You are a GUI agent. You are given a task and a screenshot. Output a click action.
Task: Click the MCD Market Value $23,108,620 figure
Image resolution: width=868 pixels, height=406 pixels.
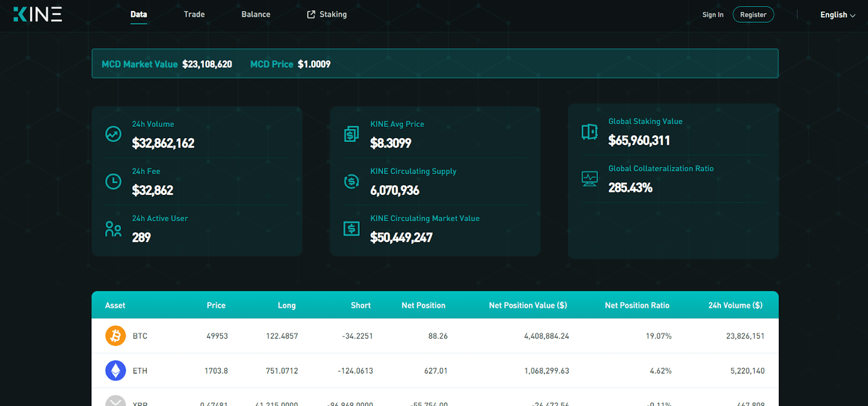click(207, 64)
